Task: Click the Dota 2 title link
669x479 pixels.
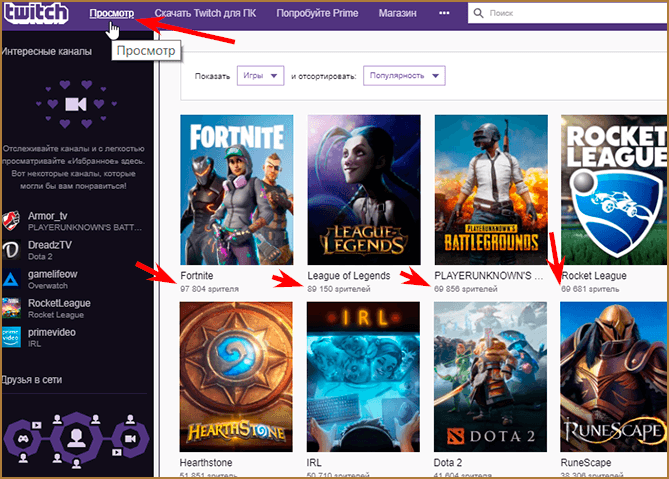Action: click(x=448, y=462)
